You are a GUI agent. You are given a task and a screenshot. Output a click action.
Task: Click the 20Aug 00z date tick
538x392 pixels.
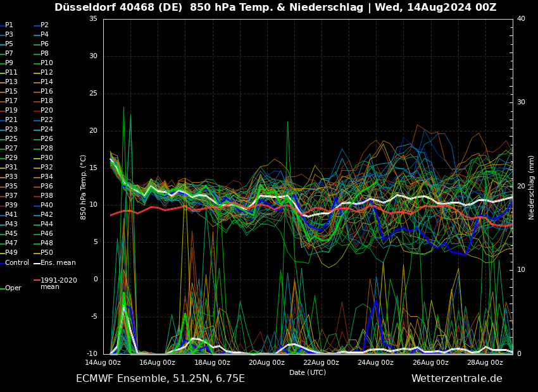266,362
